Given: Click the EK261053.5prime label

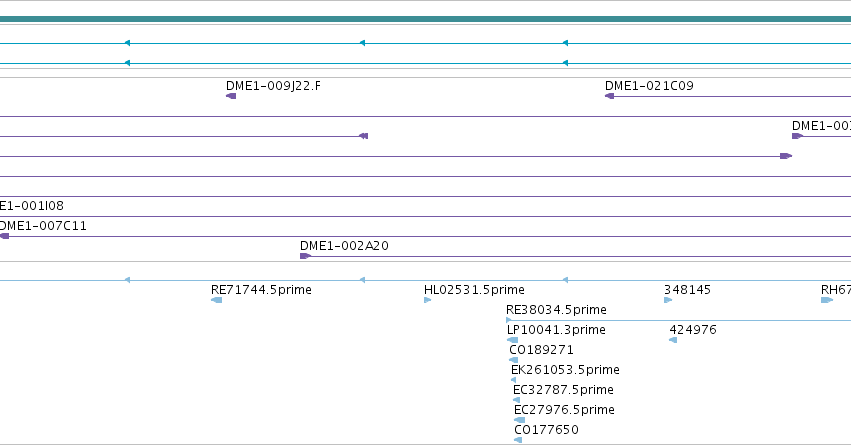Looking at the screenshot, I should (565, 370).
